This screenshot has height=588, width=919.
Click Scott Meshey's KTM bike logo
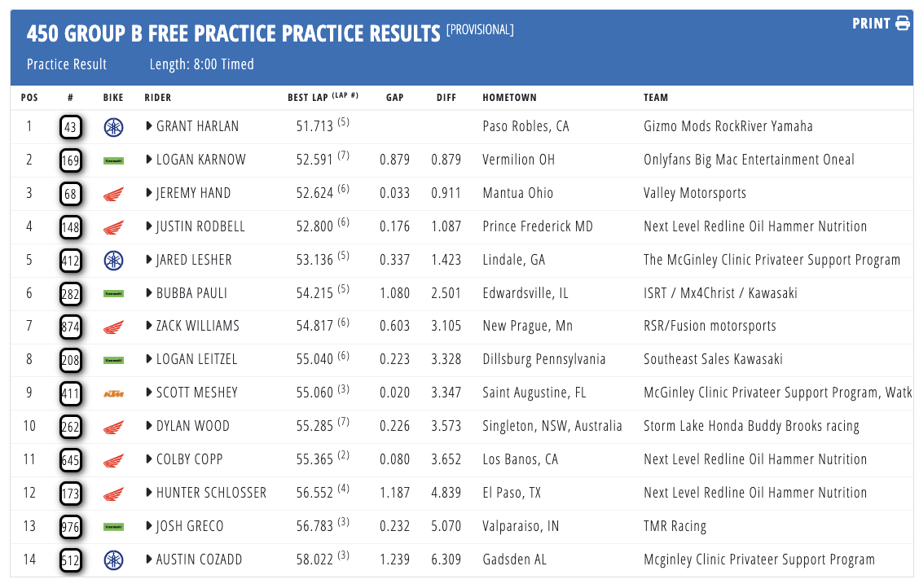[x=113, y=393]
